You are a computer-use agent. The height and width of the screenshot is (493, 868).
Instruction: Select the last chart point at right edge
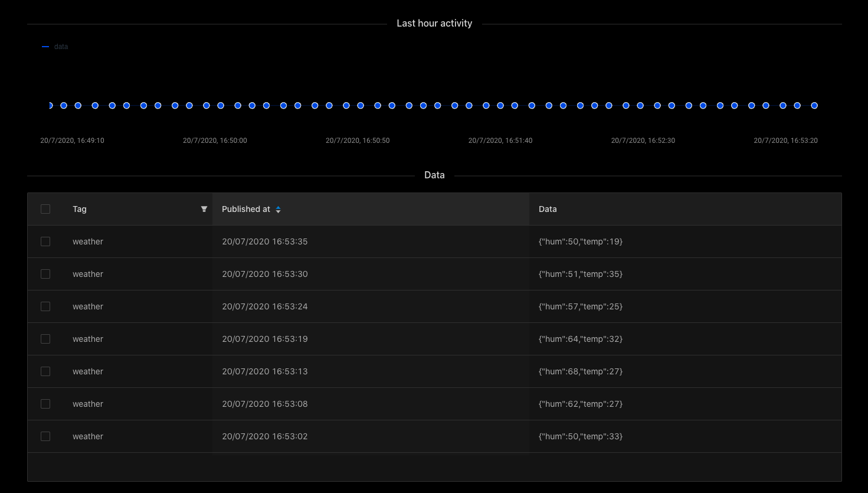pos(814,106)
